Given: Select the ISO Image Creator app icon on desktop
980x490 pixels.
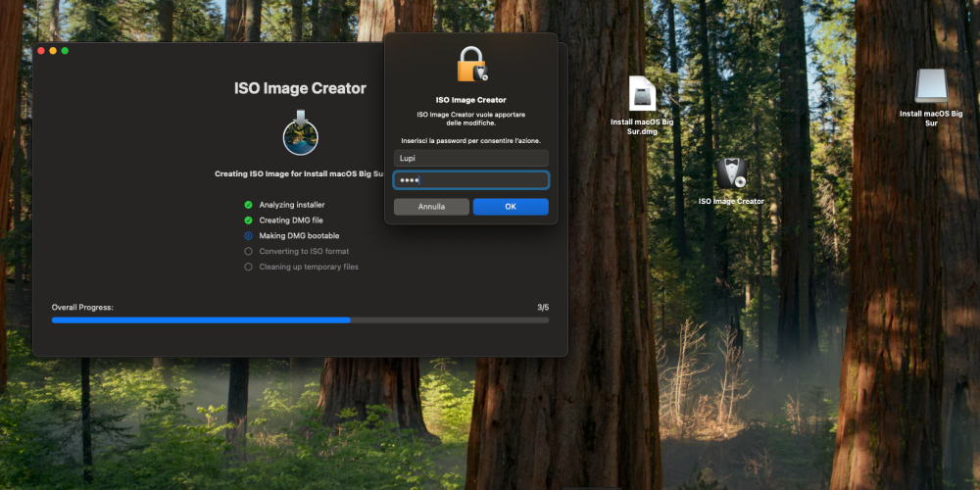Looking at the screenshot, I should [731, 173].
